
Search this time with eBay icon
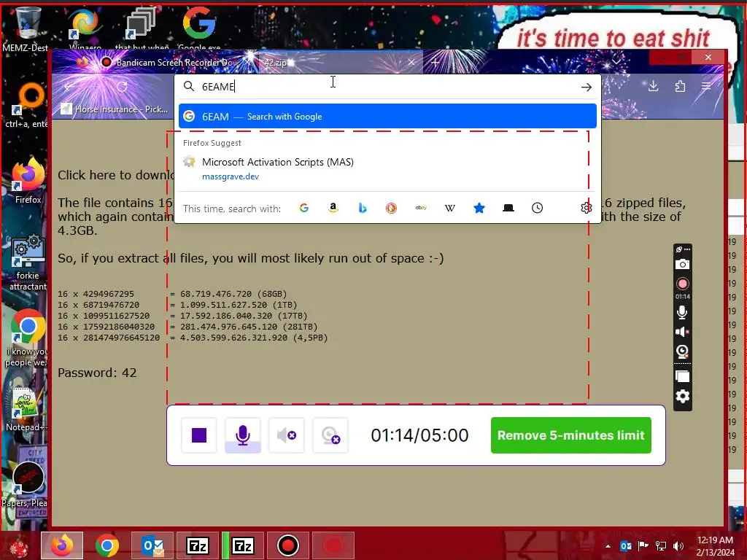421,208
